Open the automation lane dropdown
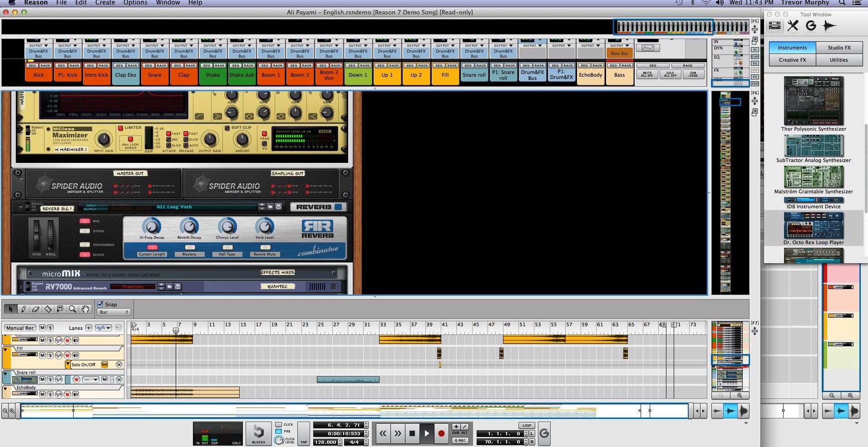868x447 pixels. coord(103,328)
